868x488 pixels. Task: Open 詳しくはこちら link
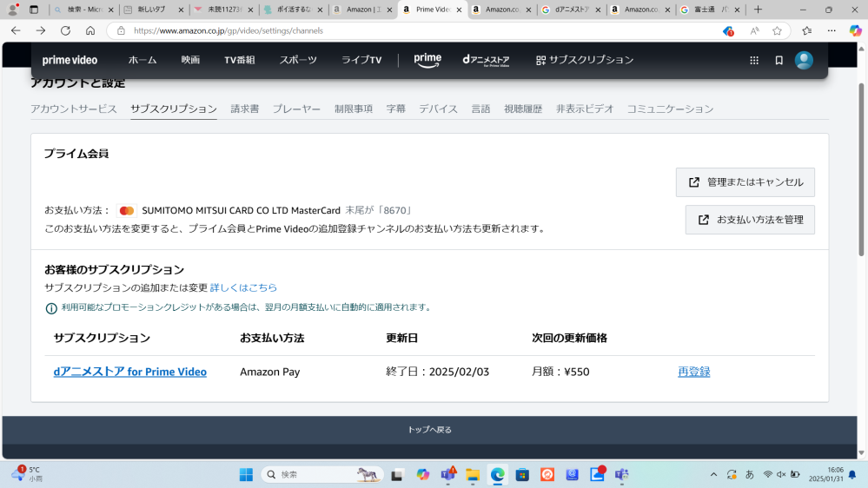[x=243, y=287]
